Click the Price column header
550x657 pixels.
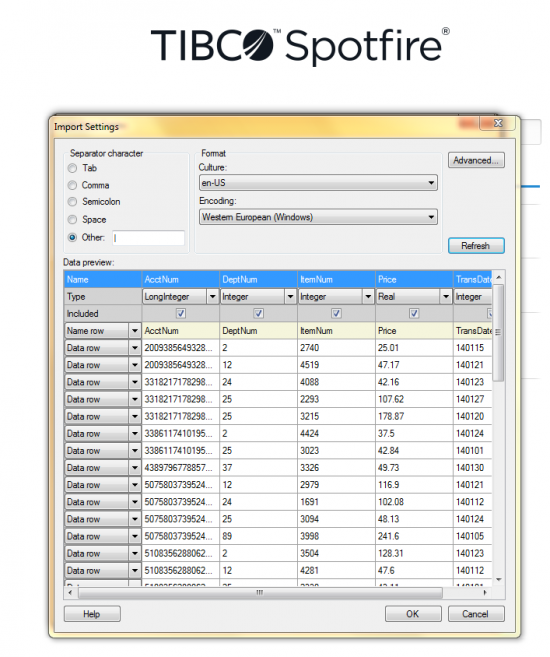coord(414,279)
